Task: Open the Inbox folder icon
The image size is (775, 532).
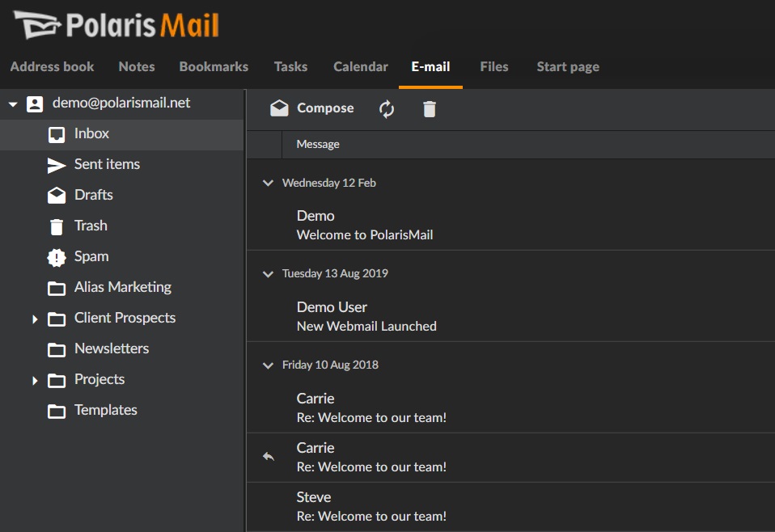Action: [57, 133]
